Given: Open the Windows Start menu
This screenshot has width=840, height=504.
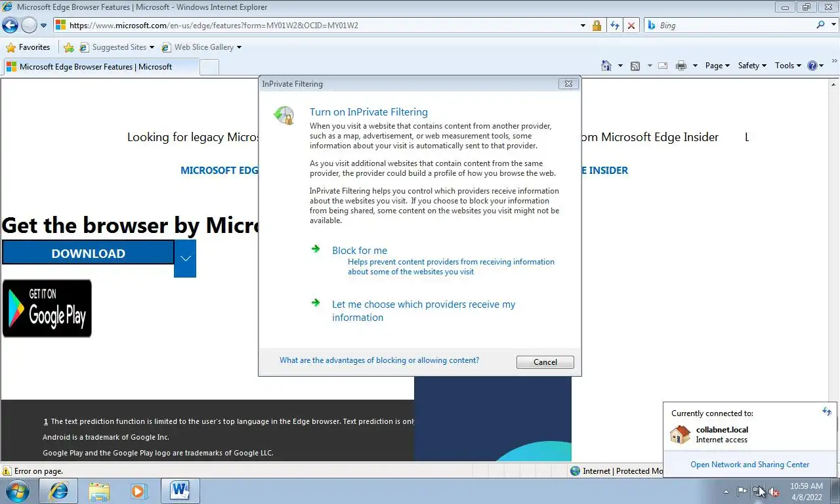Looking at the screenshot, I should click(18, 491).
